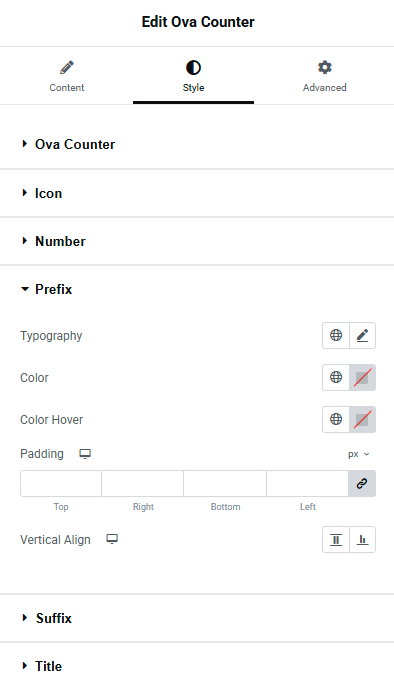This screenshot has height=683, width=394.
Task: Set Vertical Align to top
Action: (x=336, y=540)
